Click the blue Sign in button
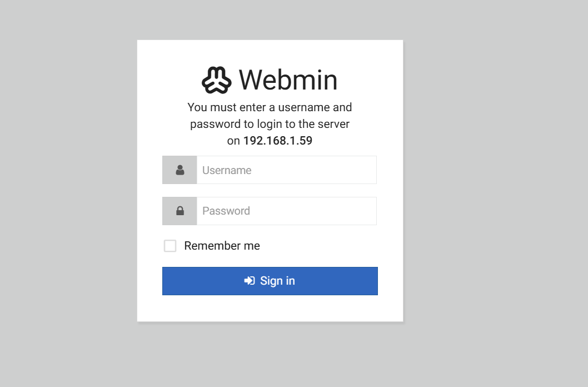The image size is (588, 387). (x=270, y=281)
